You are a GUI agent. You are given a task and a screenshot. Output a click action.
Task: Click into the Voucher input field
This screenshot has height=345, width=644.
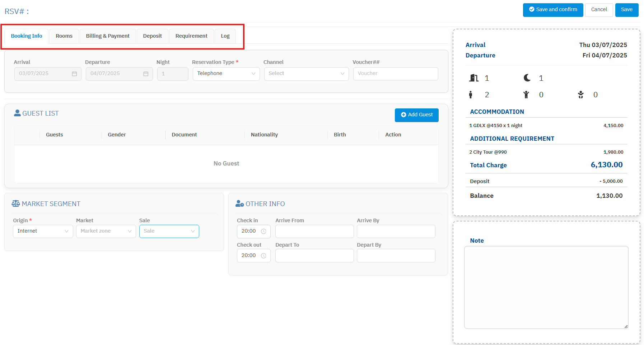coord(395,74)
